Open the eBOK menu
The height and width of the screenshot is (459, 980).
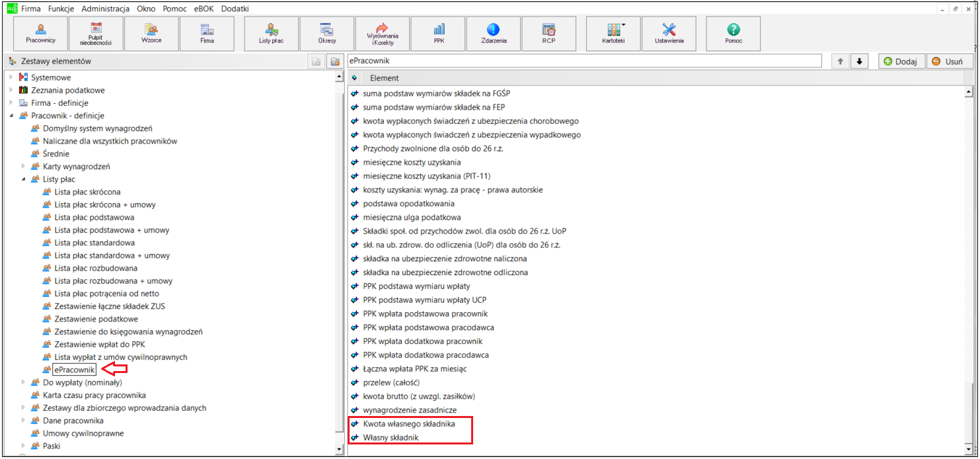point(205,9)
